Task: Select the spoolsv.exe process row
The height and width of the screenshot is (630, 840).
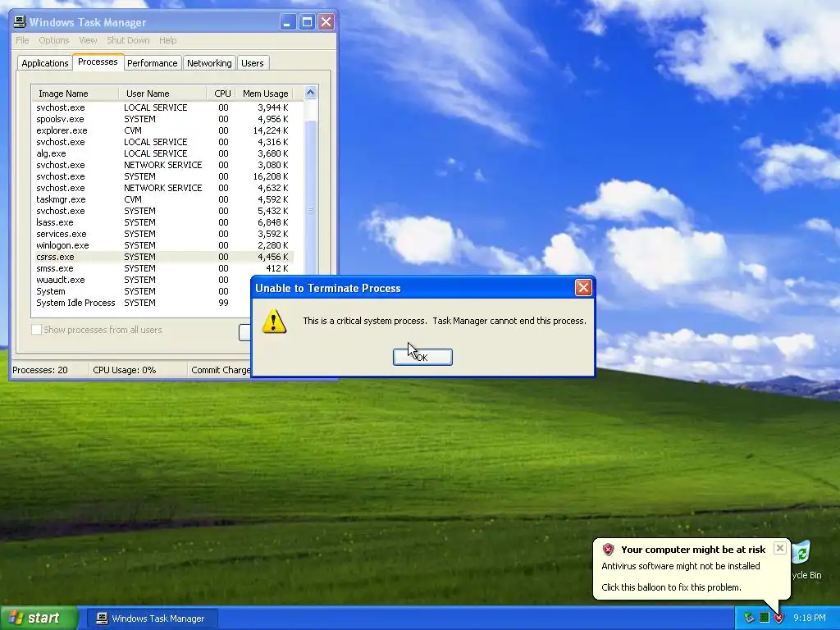Action: (x=163, y=119)
